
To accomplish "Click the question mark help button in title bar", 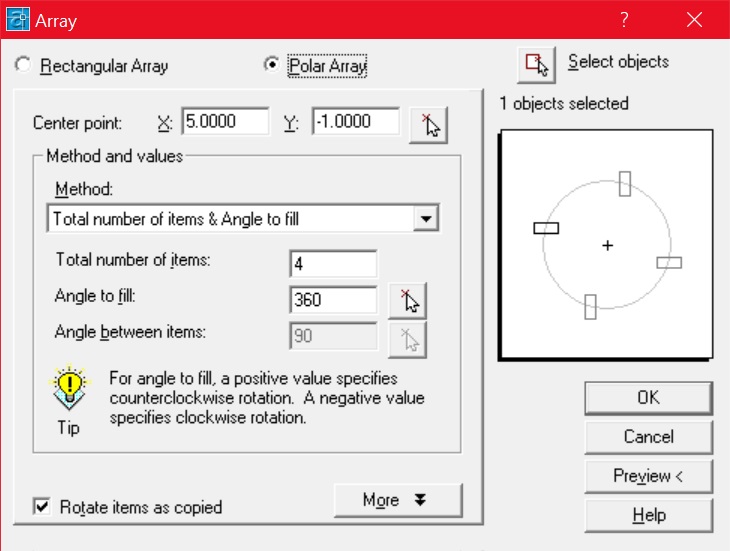I will (x=625, y=20).
